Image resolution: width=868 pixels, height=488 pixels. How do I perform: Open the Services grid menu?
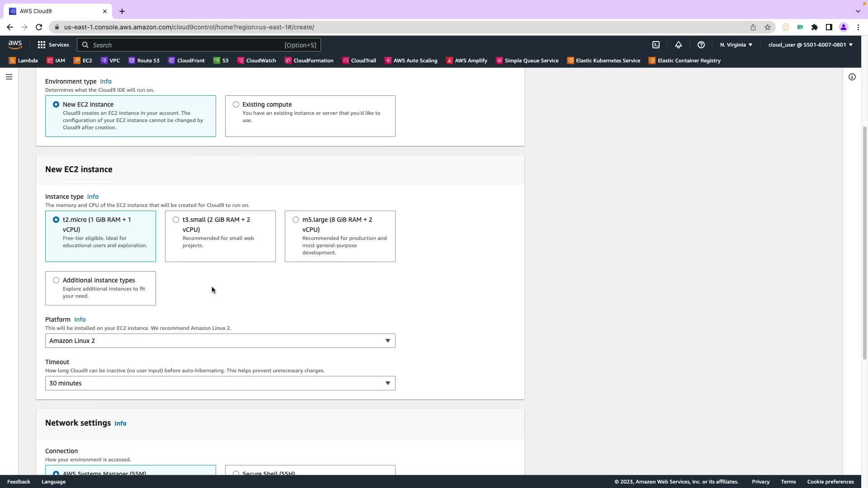[x=53, y=45]
